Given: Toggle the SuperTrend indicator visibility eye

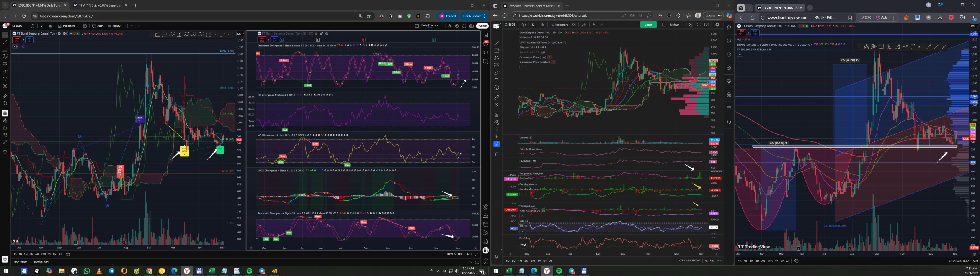Looking at the screenshot, I should pyautogui.click(x=543, y=52).
